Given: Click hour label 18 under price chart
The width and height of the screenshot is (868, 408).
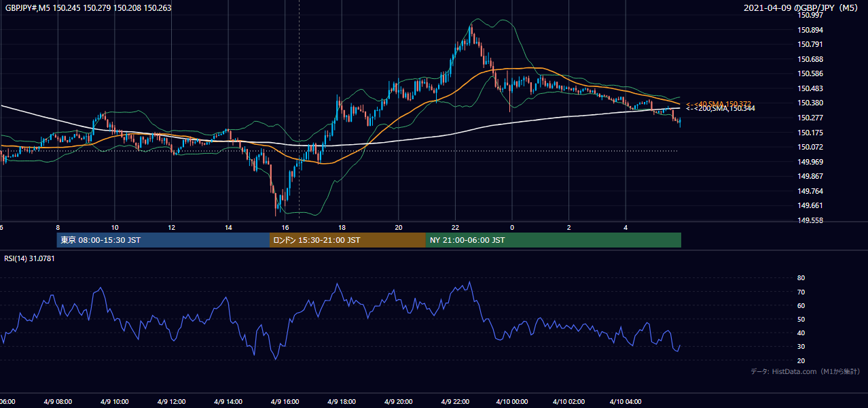Looking at the screenshot, I should coord(342,228).
